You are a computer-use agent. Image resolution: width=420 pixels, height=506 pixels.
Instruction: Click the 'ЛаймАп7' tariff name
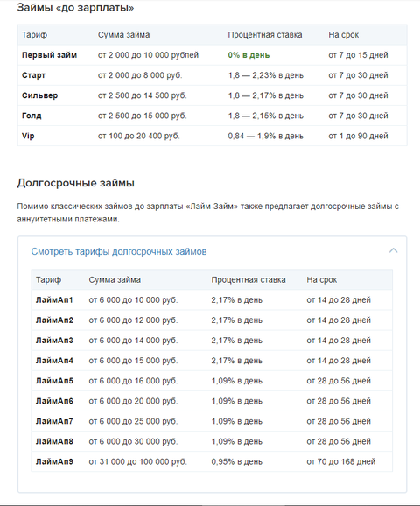54,421
